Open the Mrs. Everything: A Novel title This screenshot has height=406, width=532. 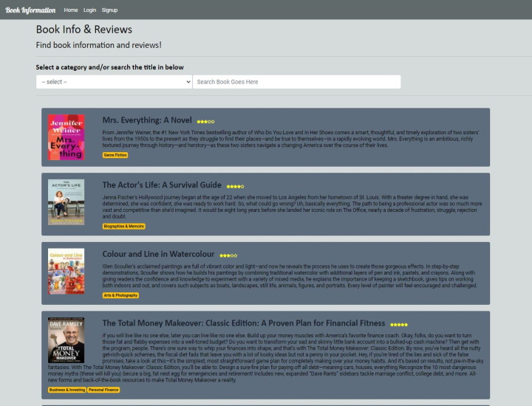pyautogui.click(x=147, y=120)
